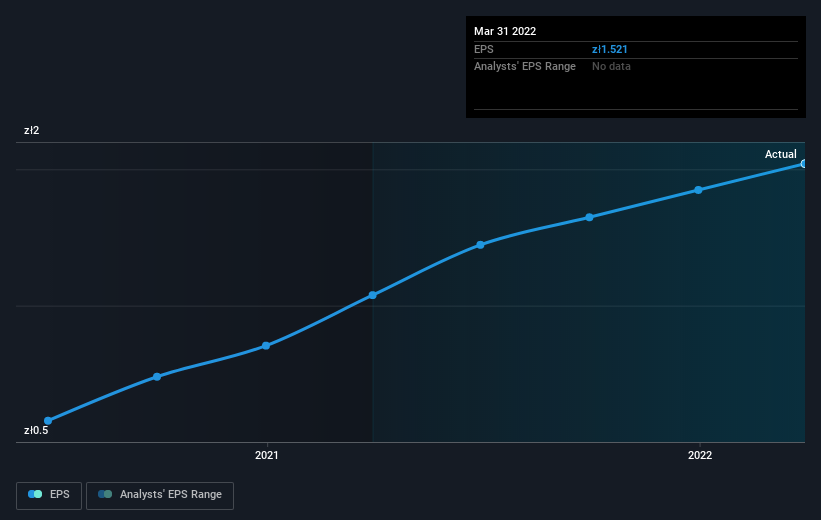This screenshot has width=821, height=520.
Task: Click the zł1.521 EPS value in tooltip
Action: (609, 49)
